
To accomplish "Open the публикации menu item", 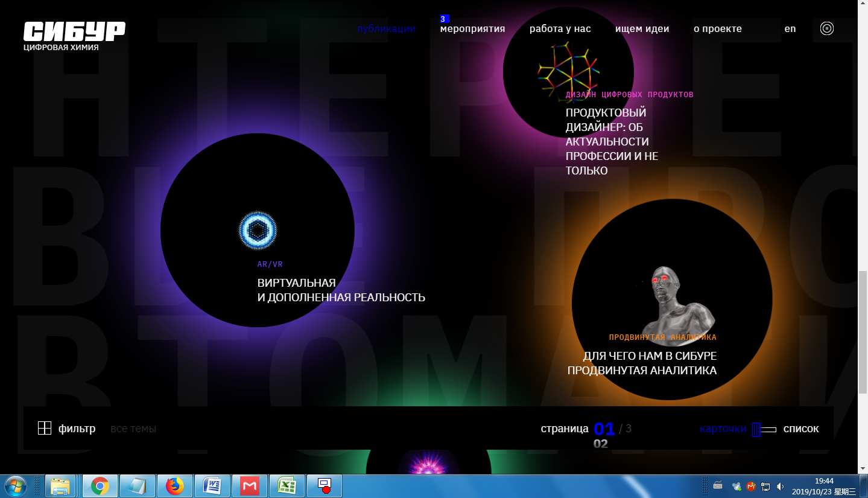I will [x=386, y=28].
